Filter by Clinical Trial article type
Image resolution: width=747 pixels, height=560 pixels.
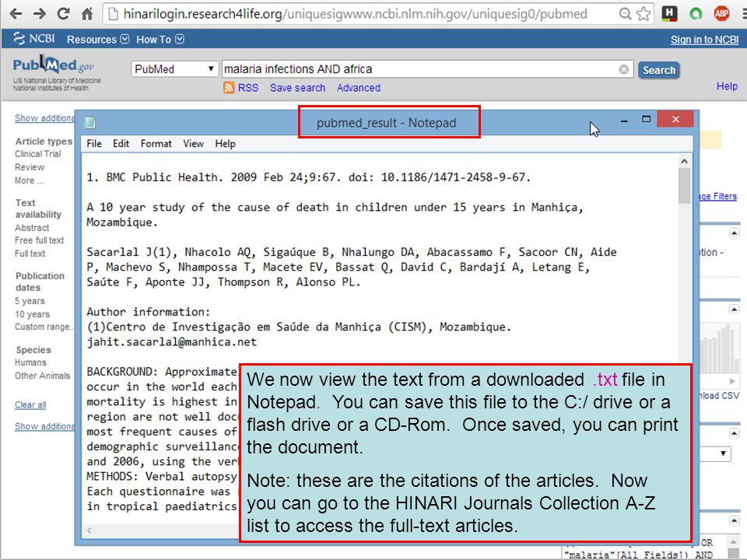(38, 154)
